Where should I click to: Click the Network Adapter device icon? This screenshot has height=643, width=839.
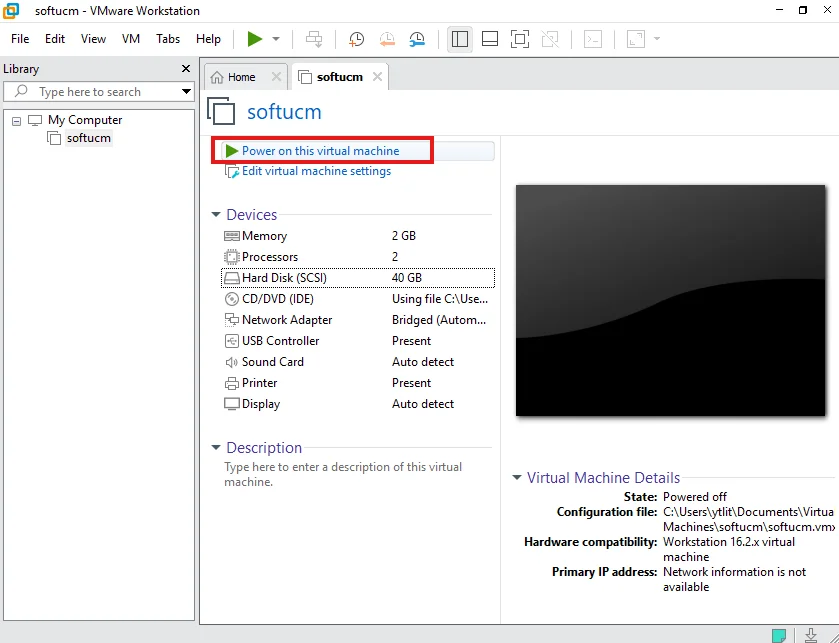coord(232,320)
